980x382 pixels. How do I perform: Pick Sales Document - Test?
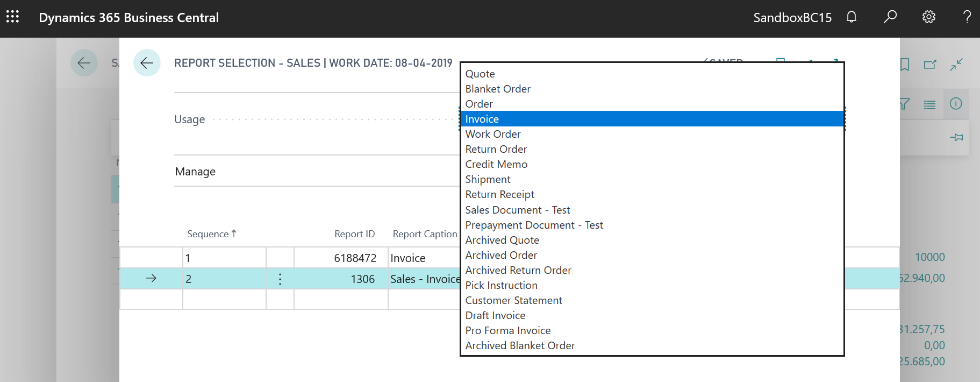652,210
